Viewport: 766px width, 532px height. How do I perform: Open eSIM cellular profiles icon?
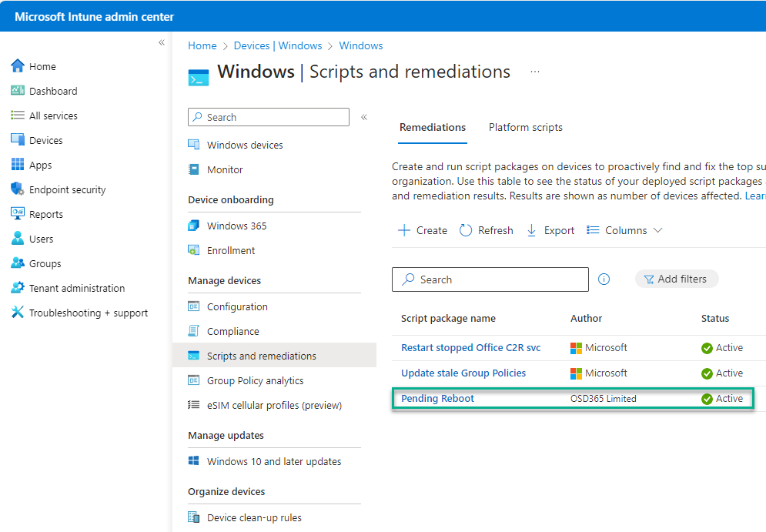[x=194, y=404]
